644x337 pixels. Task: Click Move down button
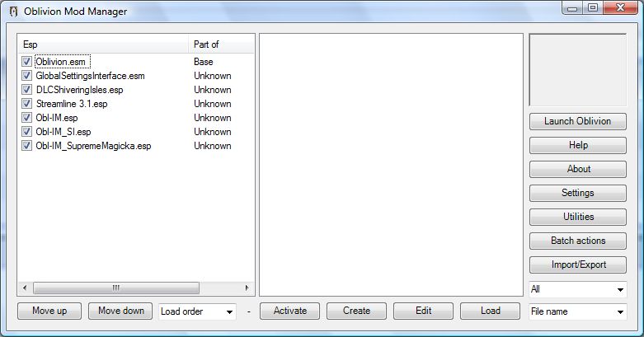coord(120,311)
